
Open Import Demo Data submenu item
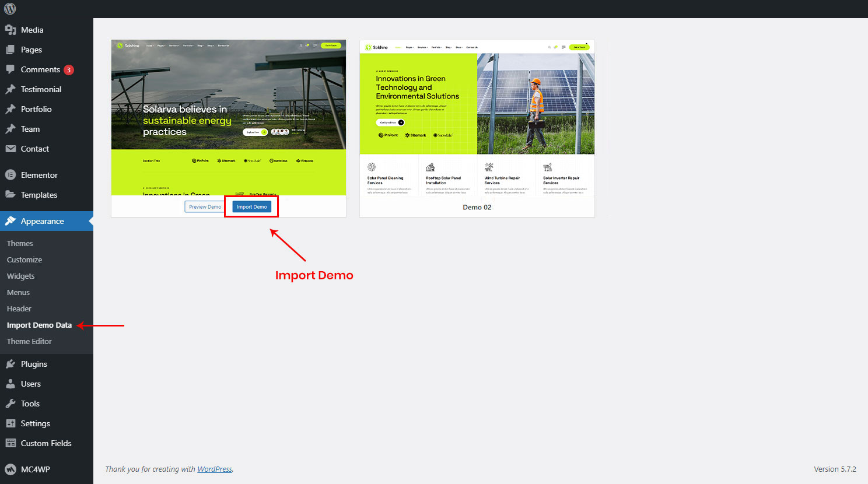coord(39,325)
